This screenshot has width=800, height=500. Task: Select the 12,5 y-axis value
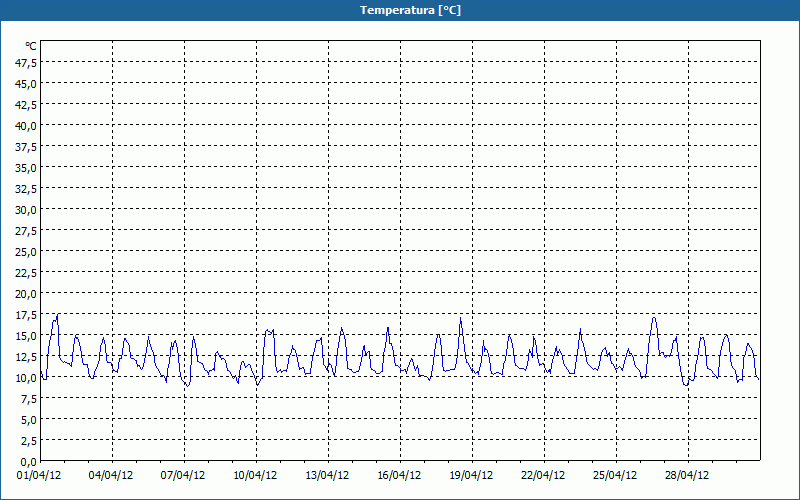tap(26, 357)
